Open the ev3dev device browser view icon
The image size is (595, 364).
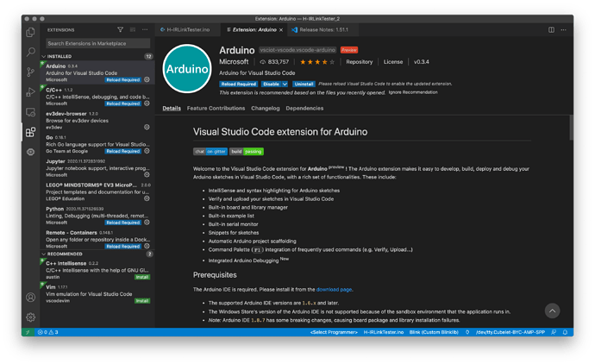[30, 152]
